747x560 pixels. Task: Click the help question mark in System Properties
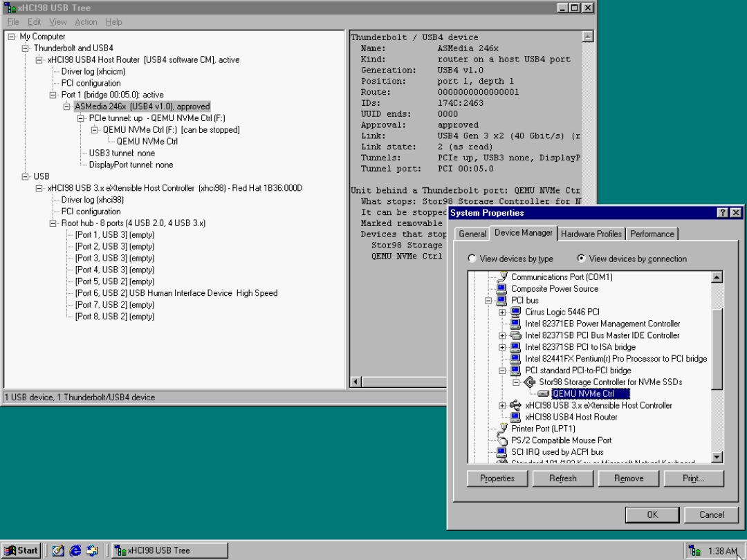coord(723,213)
